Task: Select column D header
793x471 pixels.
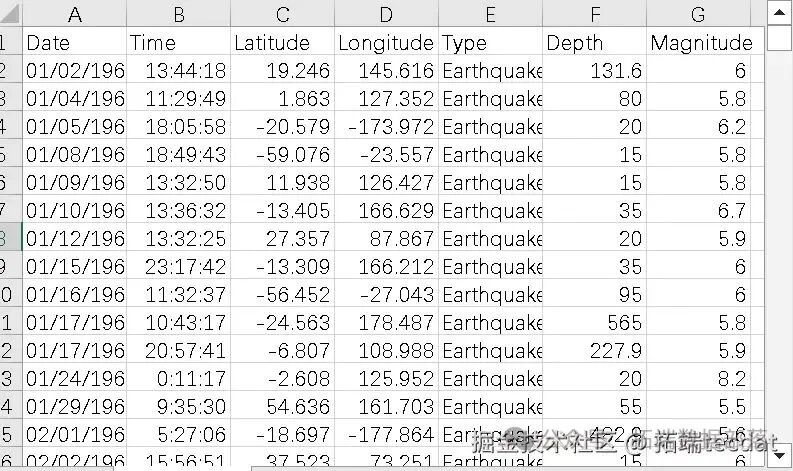Action: [386, 14]
